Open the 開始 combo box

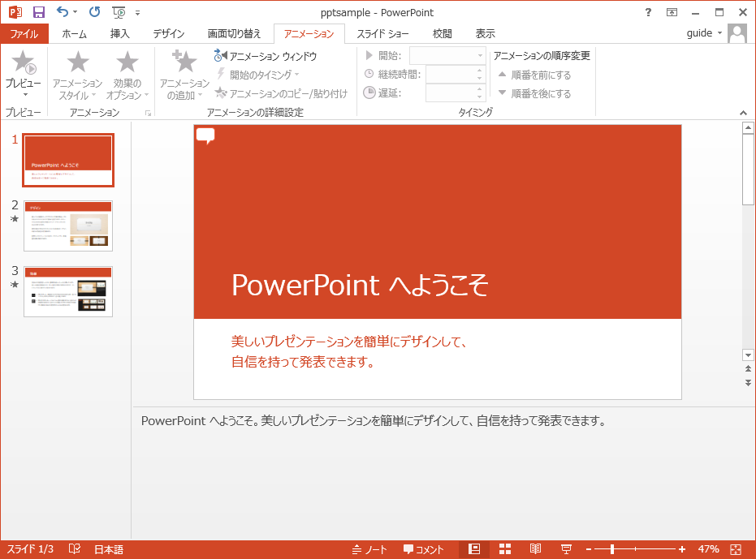click(447, 56)
